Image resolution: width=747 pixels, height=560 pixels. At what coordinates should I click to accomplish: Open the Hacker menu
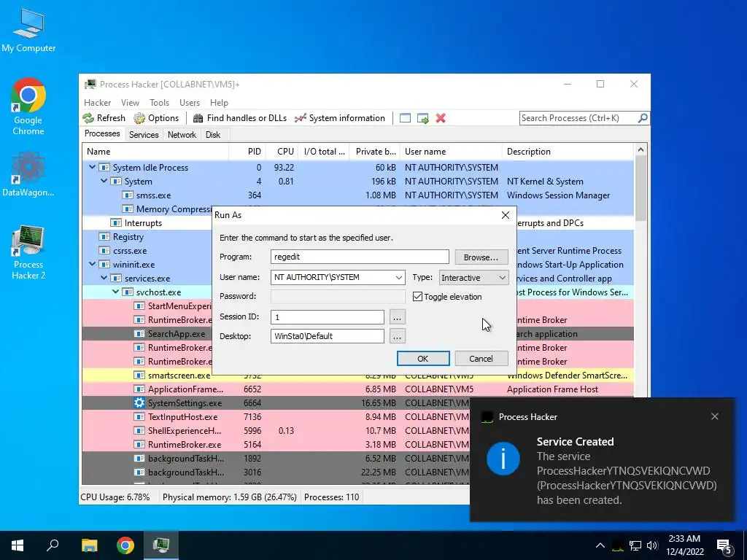coord(97,102)
